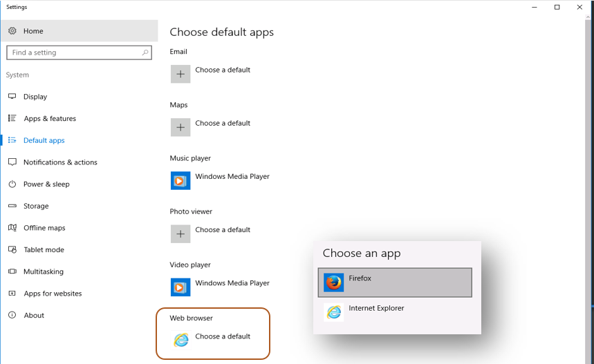Click the Music player Windows Media Player icon
This screenshot has height=364, width=594.
[180, 180]
